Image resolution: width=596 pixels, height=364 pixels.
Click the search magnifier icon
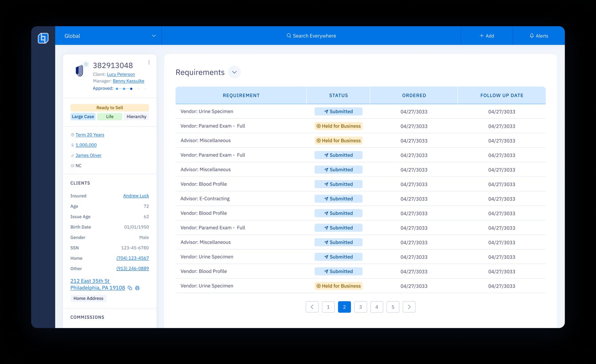[x=289, y=36]
